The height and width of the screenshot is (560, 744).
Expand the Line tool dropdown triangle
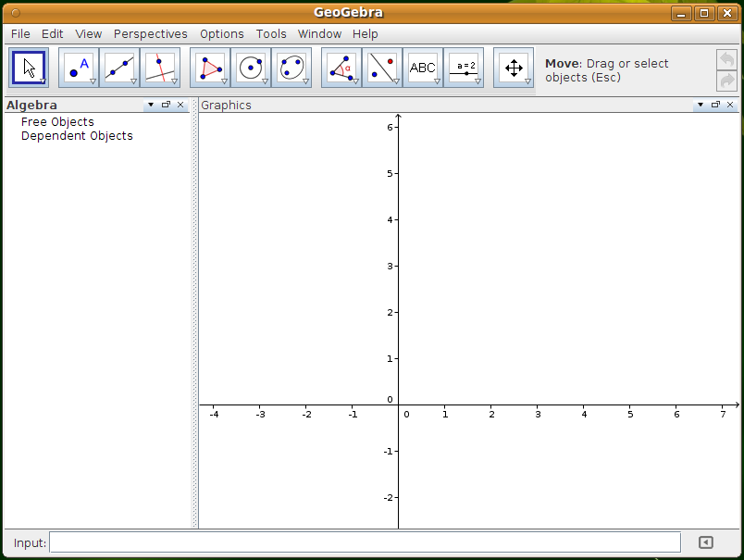tap(134, 81)
